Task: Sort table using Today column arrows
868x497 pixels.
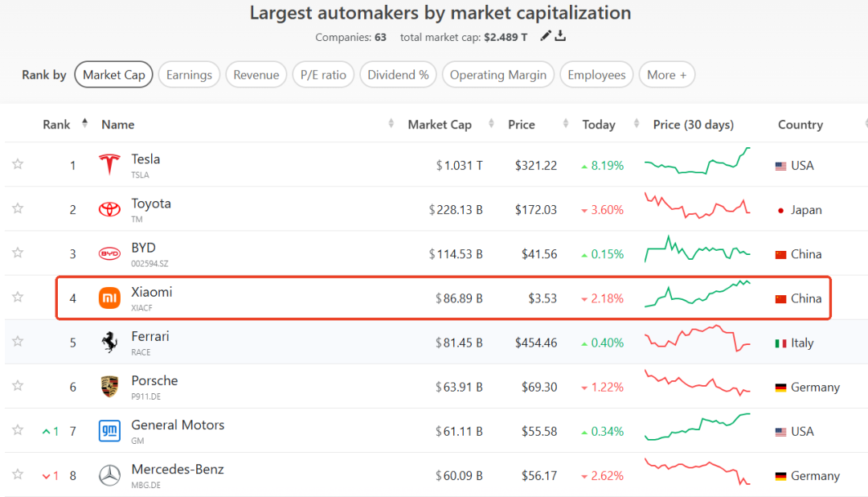Action: (x=636, y=123)
